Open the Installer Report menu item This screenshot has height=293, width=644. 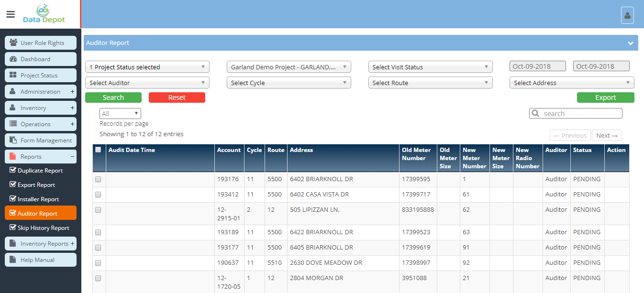pos(38,199)
